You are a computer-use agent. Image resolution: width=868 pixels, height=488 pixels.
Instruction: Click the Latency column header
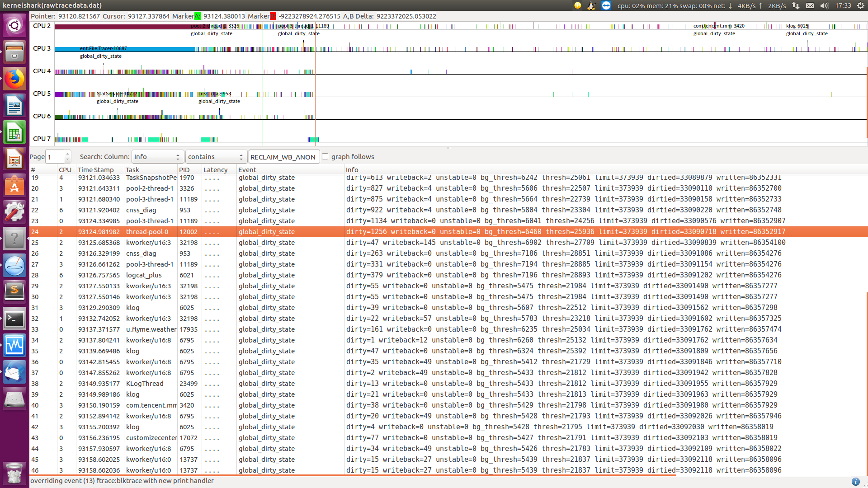coord(215,170)
